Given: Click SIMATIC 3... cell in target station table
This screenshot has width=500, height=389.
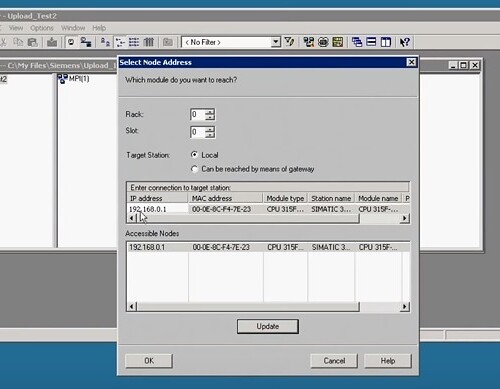Looking at the screenshot, I should 331,209.
